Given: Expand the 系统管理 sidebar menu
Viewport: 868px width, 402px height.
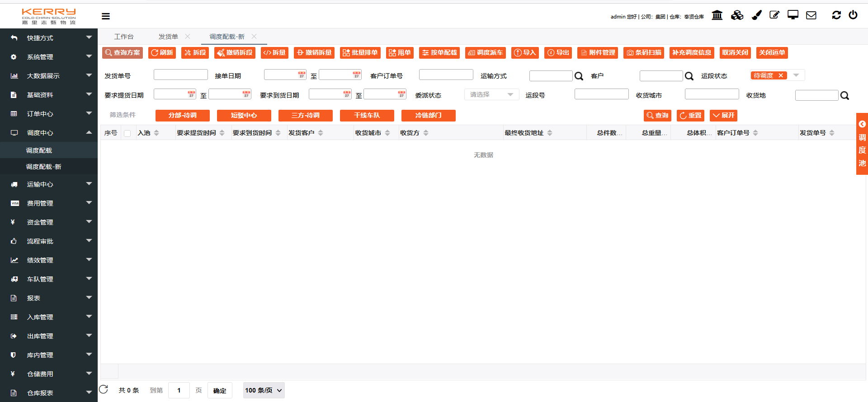Looking at the screenshot, I should (x=49, y=57).
